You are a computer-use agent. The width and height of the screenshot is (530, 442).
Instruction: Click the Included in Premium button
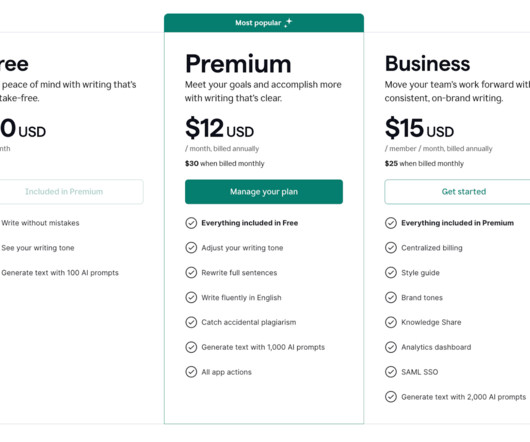coord(64,192)
